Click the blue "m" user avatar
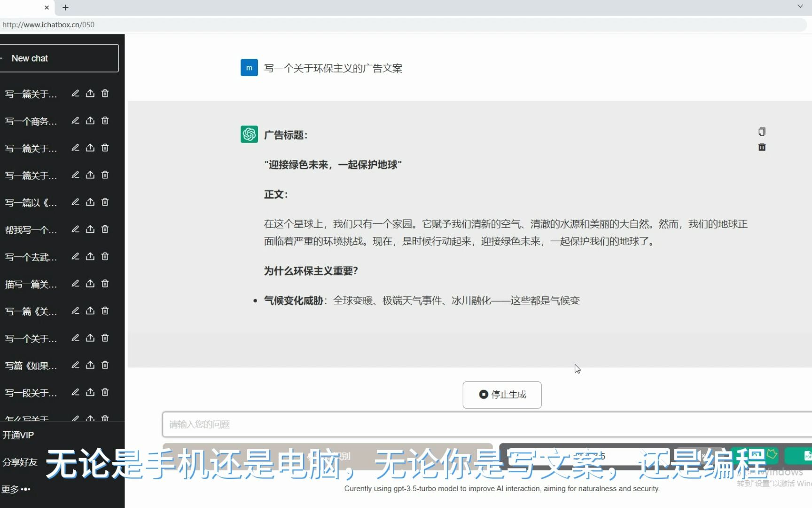Screen dimensions: 812x508 coord(249,68)
